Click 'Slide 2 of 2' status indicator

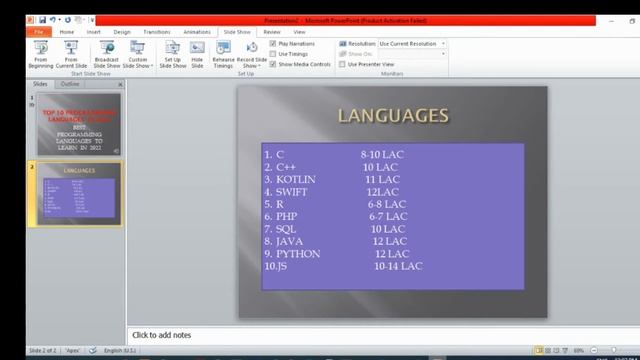point(42,351)
